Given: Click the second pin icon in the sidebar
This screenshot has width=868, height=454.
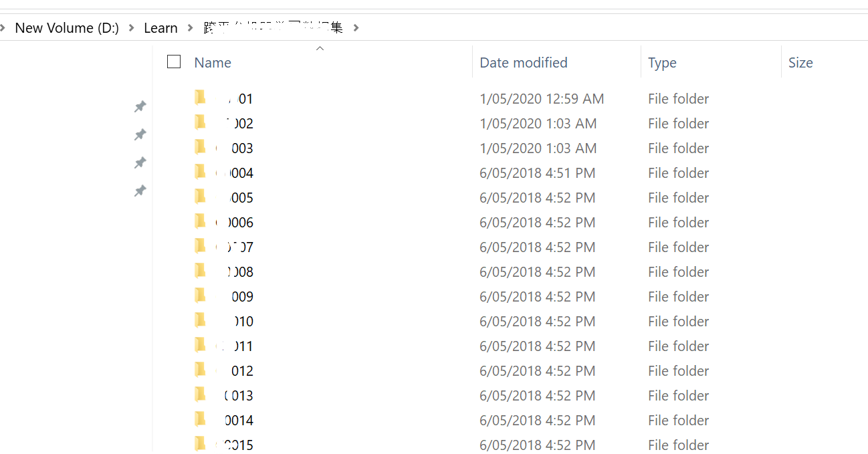Looking at the screenshot, I should click(x=140, y=134).
